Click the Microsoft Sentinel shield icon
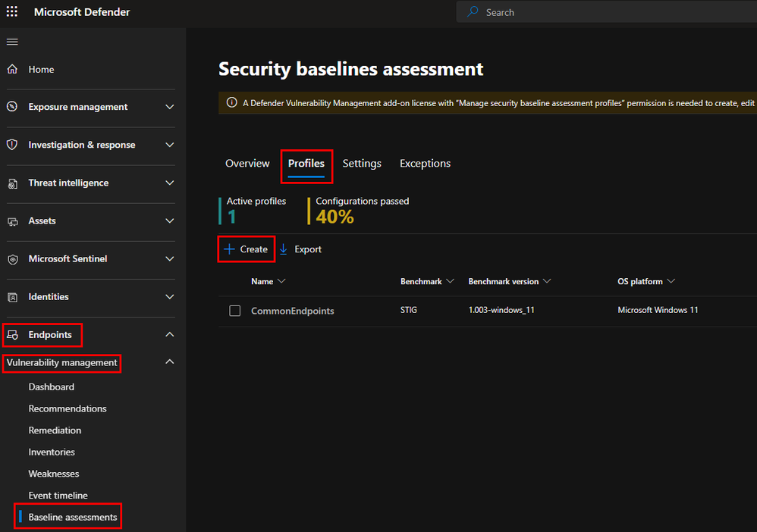This screenshot has height=532, width=757. [x=12, y=259]
